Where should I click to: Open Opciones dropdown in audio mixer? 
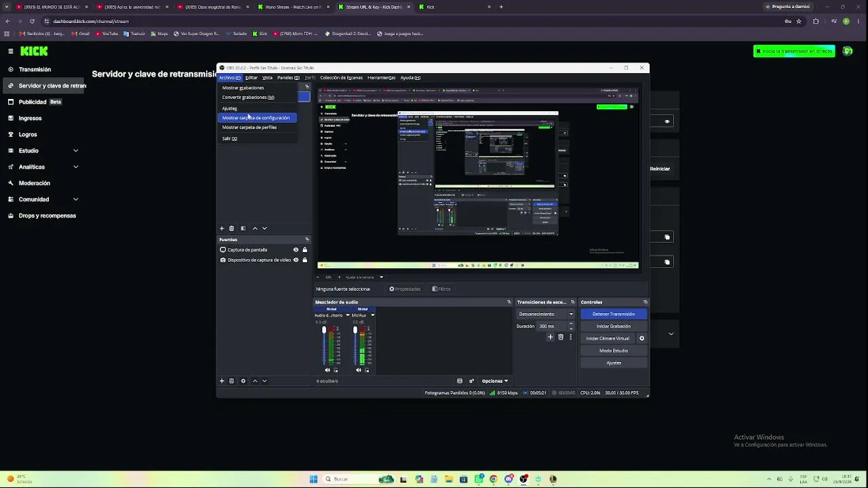click(495, 381)
